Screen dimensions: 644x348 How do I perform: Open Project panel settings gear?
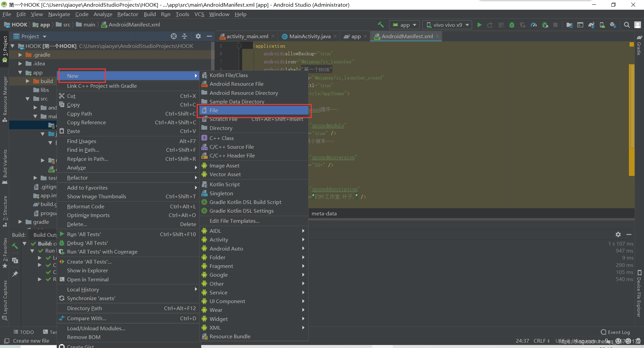pos(198,36)
